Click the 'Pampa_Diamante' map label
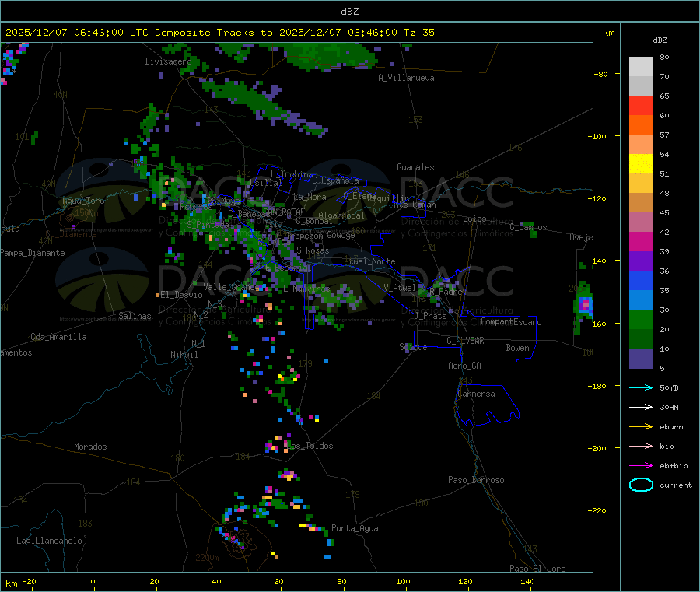The image size is (700, 592). [32, 253]
